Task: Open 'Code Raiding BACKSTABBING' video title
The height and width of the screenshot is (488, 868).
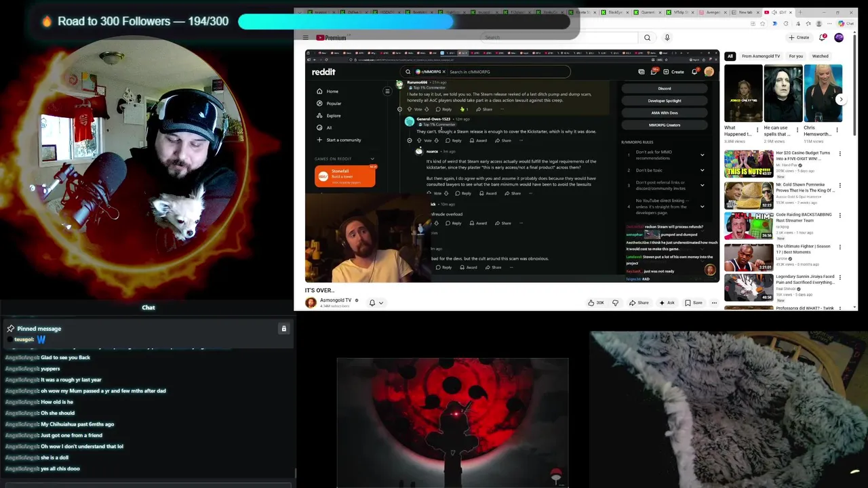Action: 804,218
